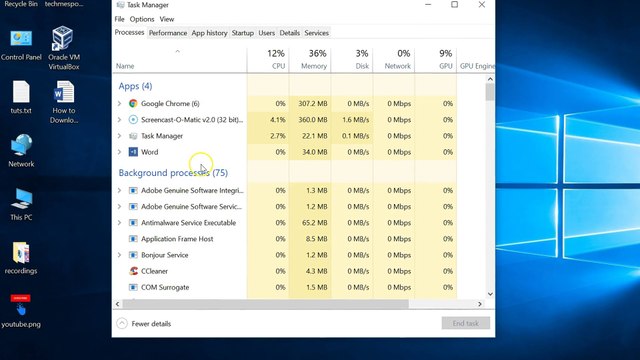Select the How to Download Word document

[x=64, y=102]
